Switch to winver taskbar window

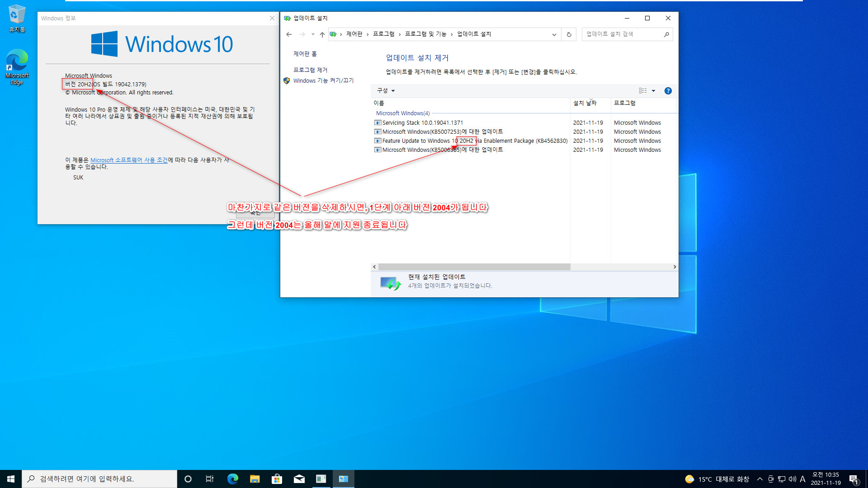click(x=321, y=479)
